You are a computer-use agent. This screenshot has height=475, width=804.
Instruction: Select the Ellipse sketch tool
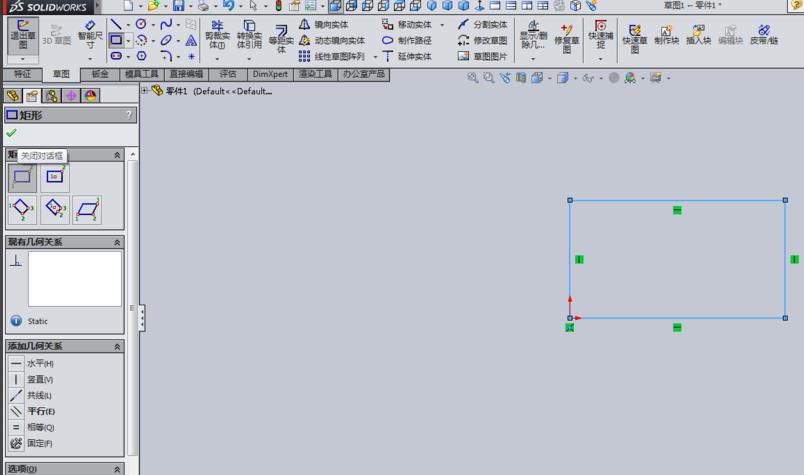tap(166, 40)
